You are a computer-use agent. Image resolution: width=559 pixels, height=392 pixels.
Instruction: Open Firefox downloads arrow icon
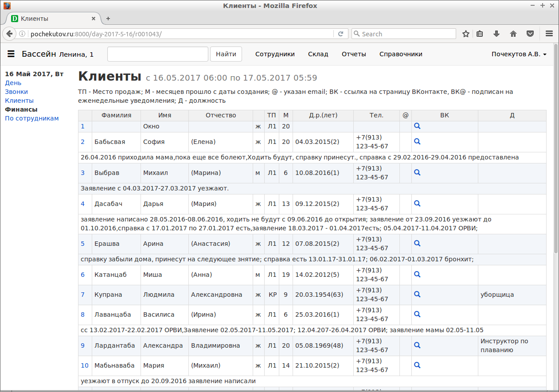(496, 34)
